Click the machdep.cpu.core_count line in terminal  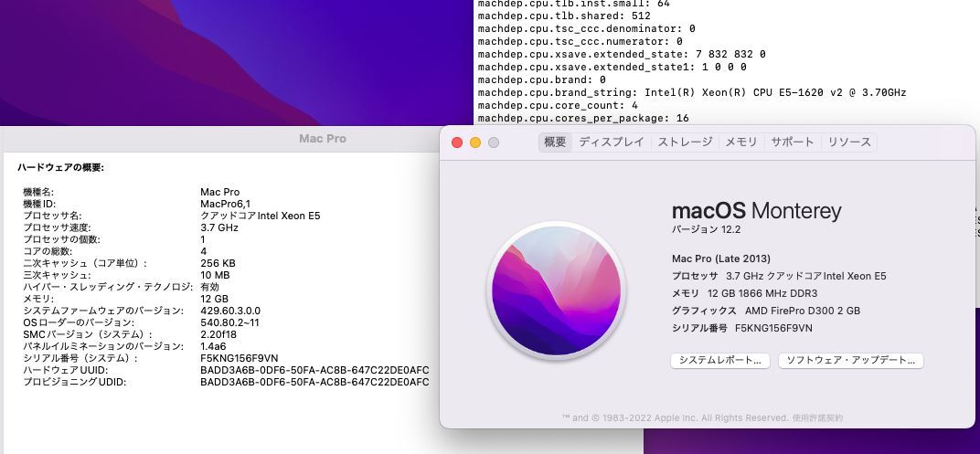[x=558, y=105]
